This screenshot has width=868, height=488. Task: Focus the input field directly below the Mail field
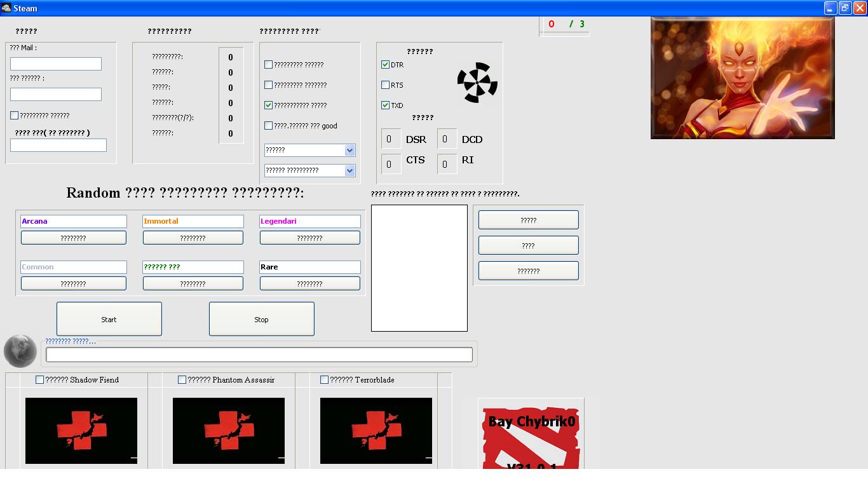[56, 94]
